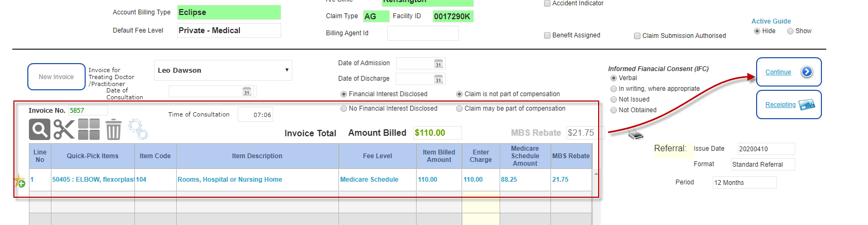Select Financial Interest Disclosed option

[x=344, y=94]
